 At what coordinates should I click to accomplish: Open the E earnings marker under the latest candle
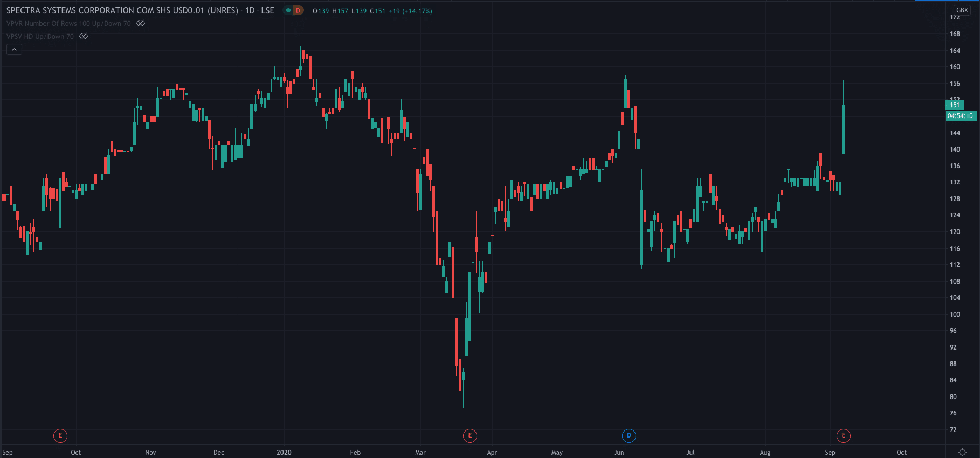(x=844, y=435)
